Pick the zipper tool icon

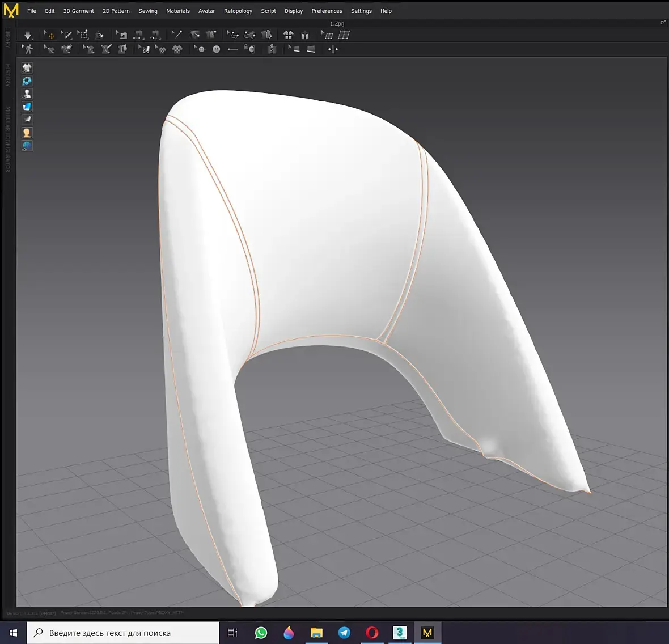[272, 49]
